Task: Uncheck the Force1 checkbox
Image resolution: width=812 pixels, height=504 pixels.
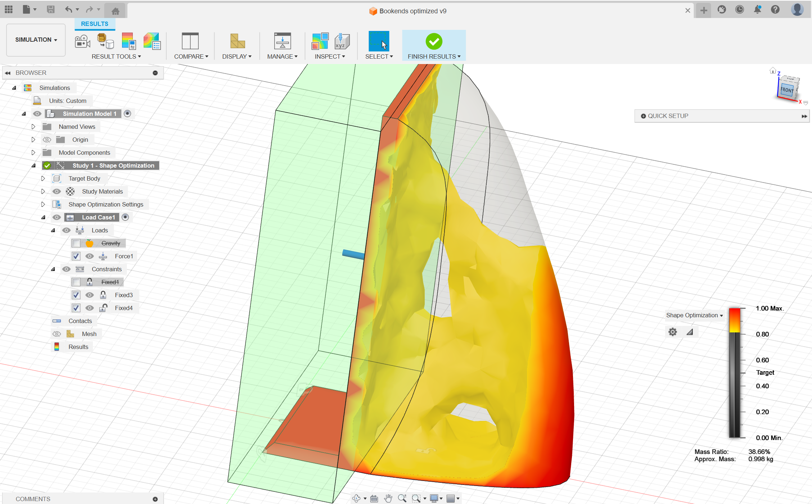Action: 76,256
